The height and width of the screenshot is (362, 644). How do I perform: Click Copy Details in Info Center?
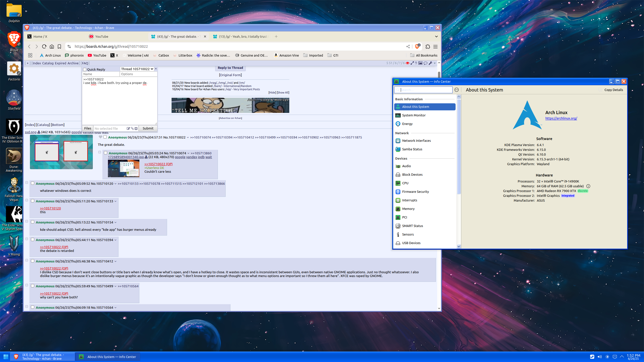click(x=611, y=90)
